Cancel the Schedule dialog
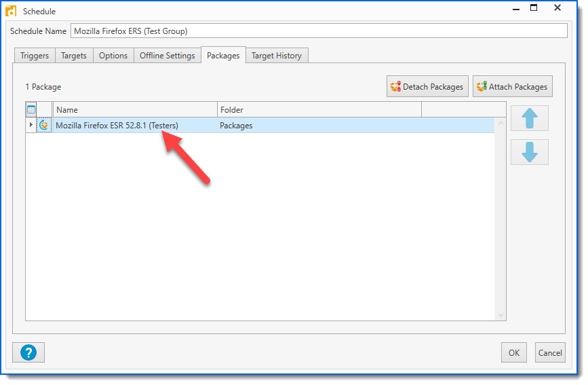Image resolution: width=588 pixels, height=385 pixels. point(550,352)
